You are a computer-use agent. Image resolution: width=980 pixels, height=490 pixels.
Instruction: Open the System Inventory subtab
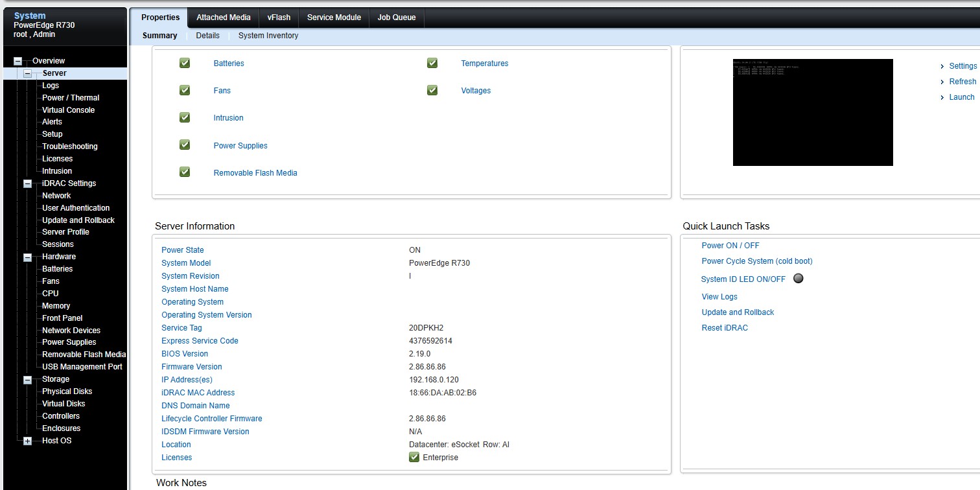[x=268, y=36]
